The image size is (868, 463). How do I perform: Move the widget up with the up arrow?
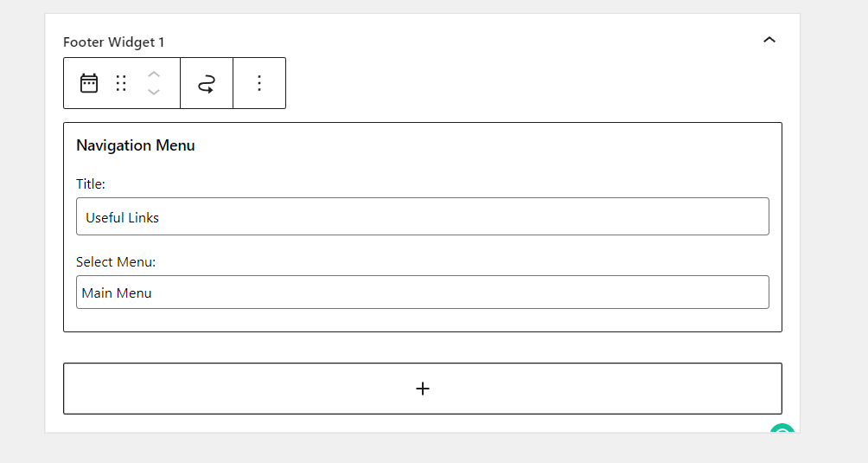(154, 74)
